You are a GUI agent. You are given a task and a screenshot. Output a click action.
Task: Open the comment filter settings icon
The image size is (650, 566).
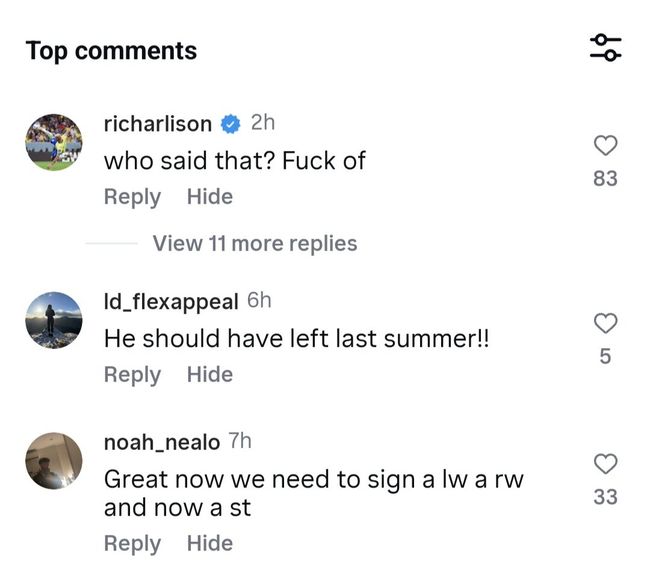tap(605, 47)
